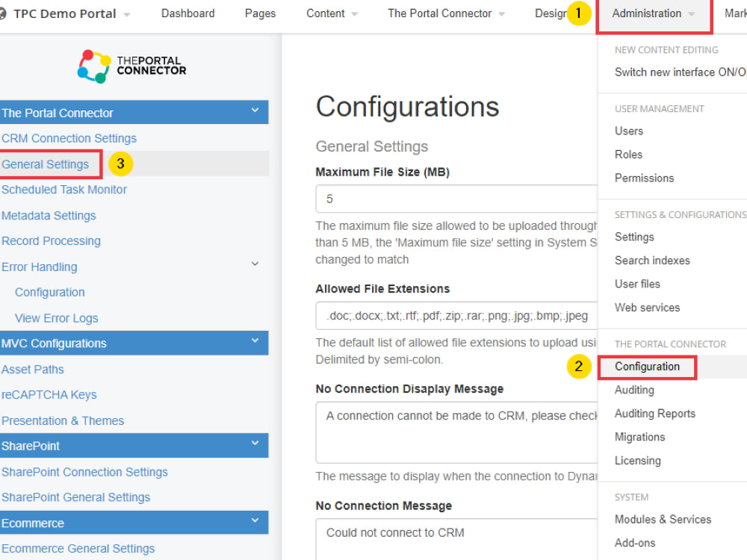Image resolution: width=747 pixels, height=560 pixels.
Task: Open Scheduled Task Monitor
Action: (x=64, y=190)
